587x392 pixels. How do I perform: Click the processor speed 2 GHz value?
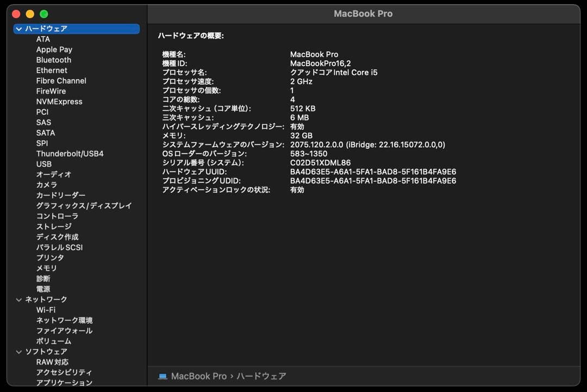click(x=301, y=81)
